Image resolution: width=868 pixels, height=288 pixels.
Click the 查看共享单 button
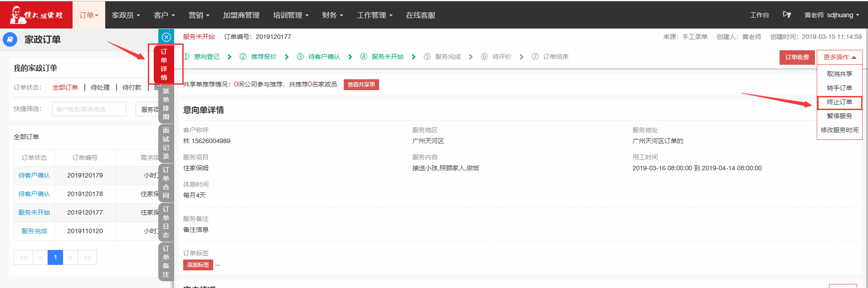pyautogui.click(x=361, y=85)
